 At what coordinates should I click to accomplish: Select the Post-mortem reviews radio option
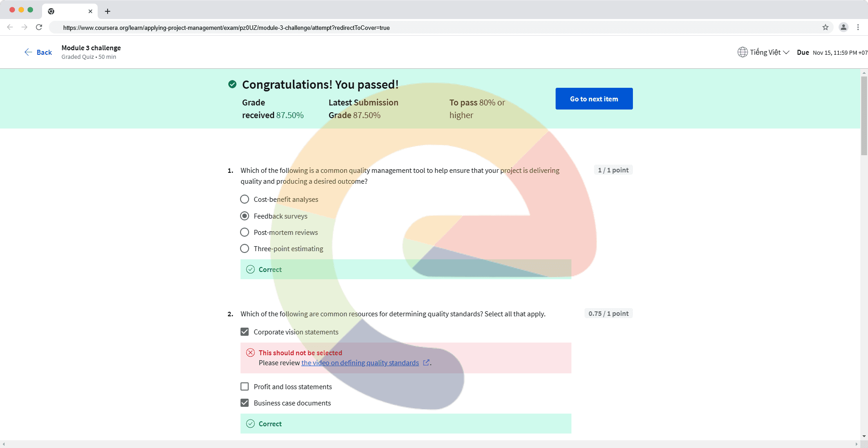(x=245, y=232)
